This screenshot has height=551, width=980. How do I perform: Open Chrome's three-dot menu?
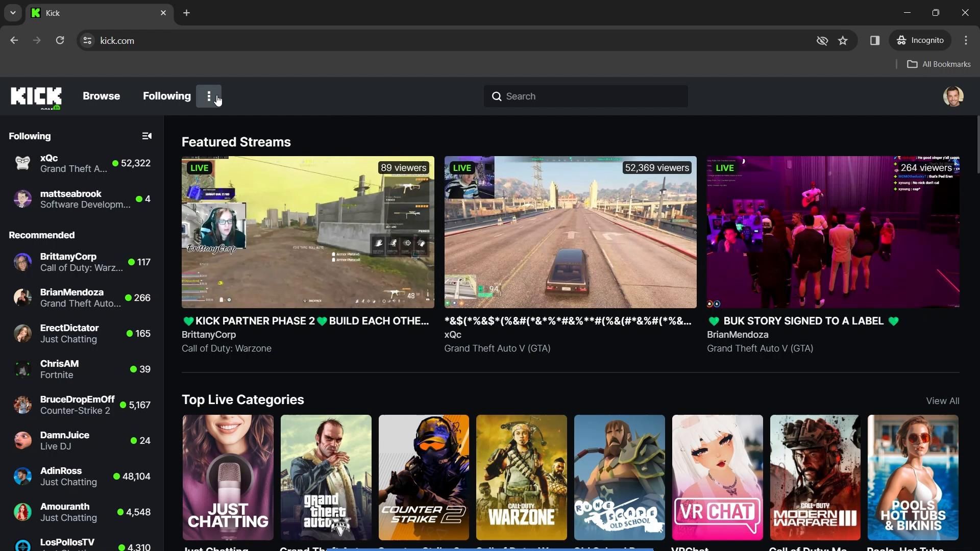coord(966,40)
